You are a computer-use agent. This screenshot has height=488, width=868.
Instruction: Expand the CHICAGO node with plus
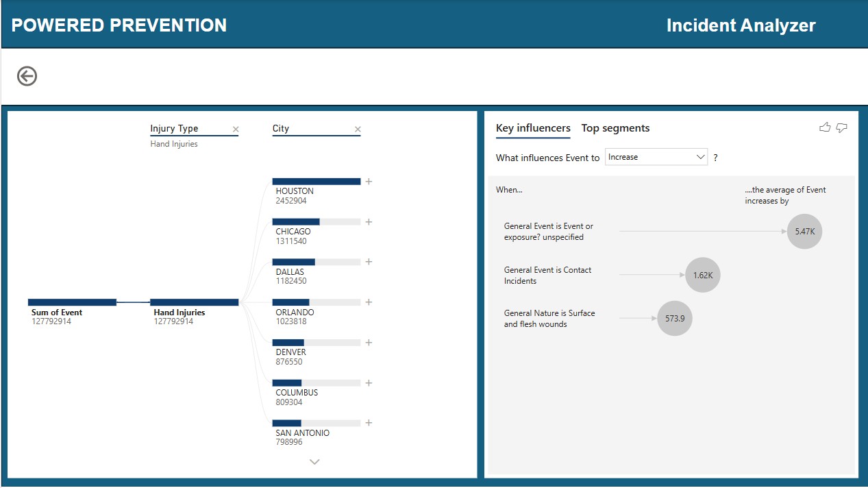(x=369, y=222)
